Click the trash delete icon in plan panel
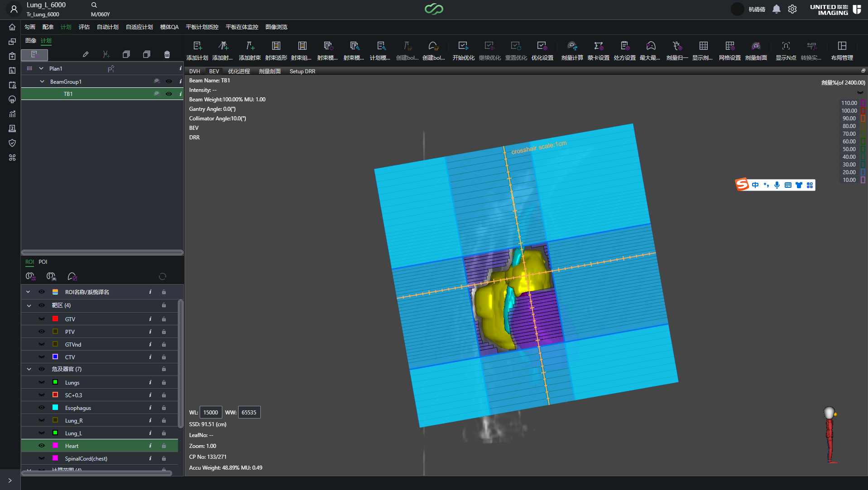Image resolution: width=868 pixels, height=490 pixels. (167, 54)
